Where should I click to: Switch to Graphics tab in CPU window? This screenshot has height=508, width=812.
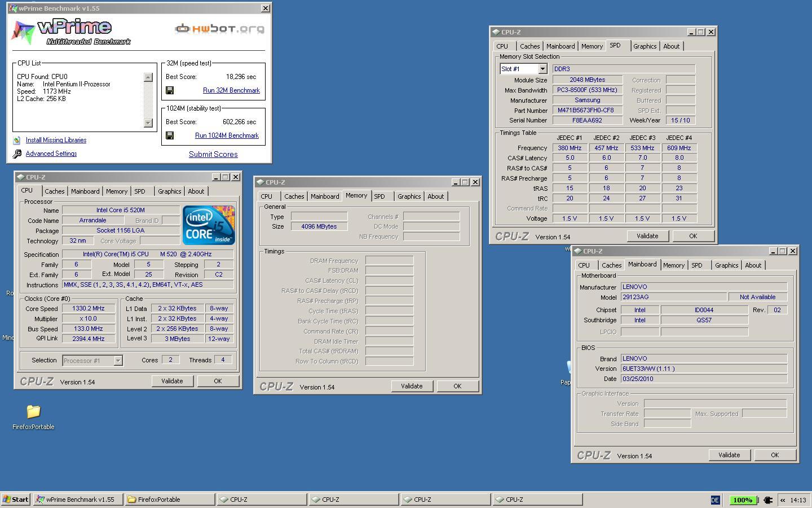coord(170,191)
